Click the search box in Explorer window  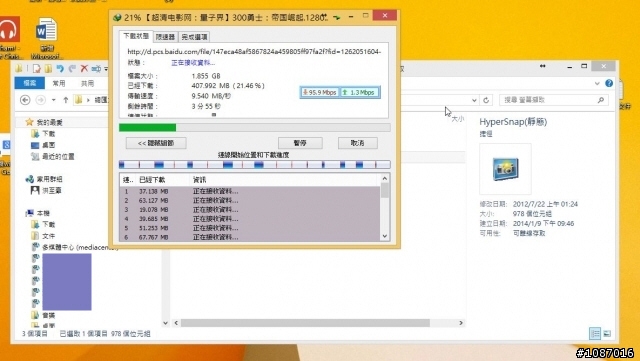[x=553, y=100]
